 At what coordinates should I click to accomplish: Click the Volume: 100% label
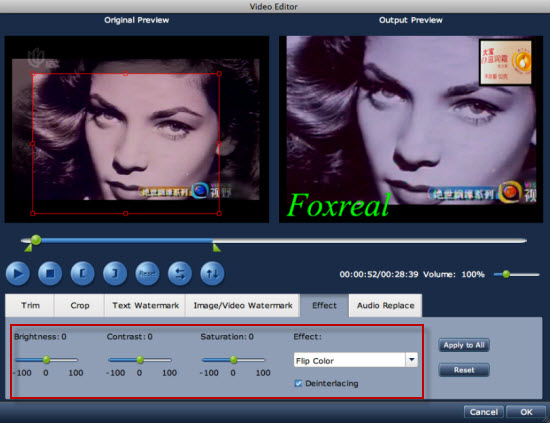[x=454, y=274]
